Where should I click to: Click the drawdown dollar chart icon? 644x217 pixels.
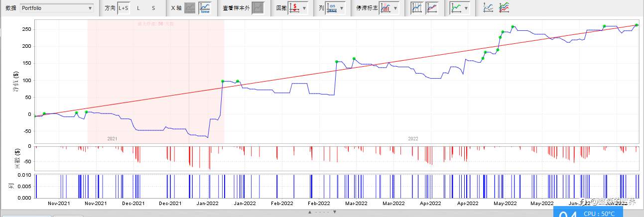294,8
